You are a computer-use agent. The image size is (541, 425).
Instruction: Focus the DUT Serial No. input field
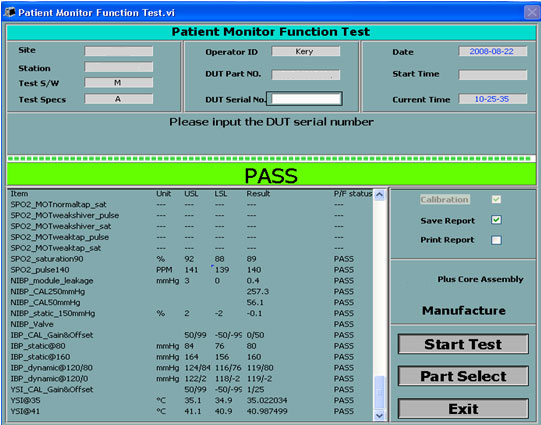305,99
